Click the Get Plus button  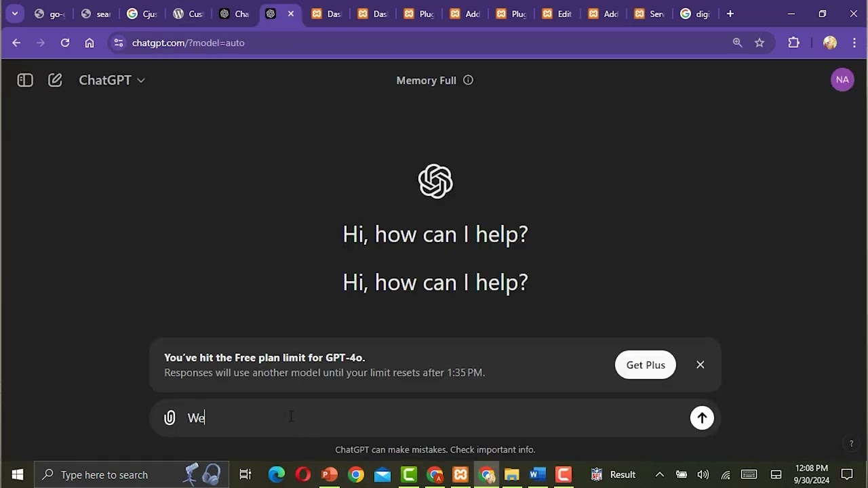coord(646,365)
